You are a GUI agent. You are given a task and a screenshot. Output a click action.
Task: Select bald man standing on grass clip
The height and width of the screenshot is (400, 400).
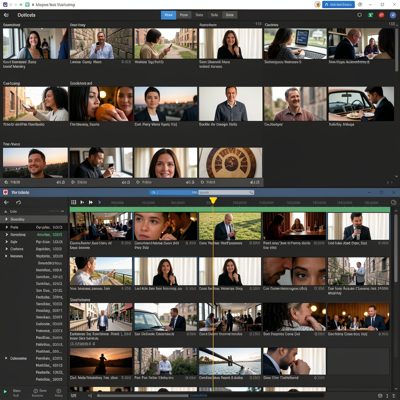point(230,226)
